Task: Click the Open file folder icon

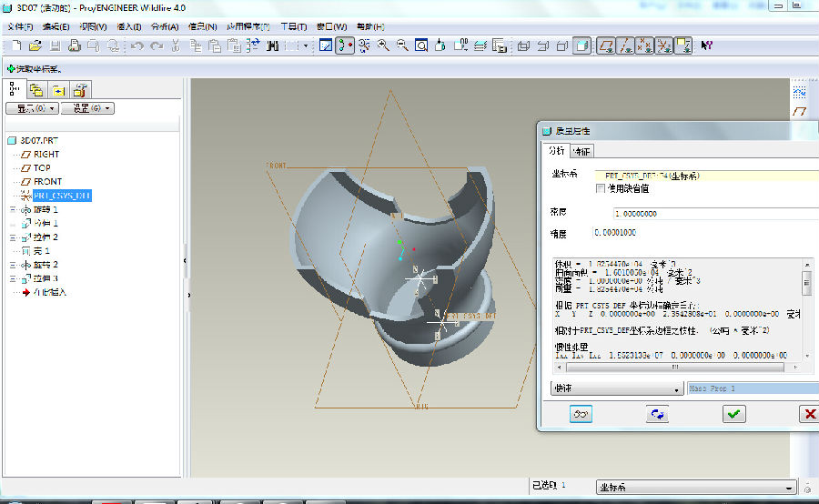Action: coord(35,45)
